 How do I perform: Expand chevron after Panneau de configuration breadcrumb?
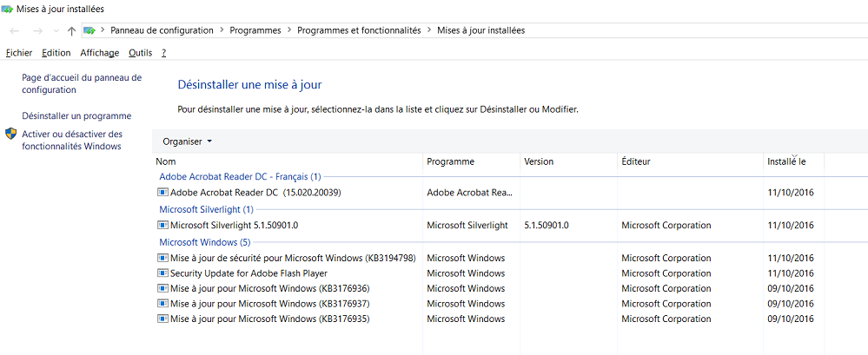coord(222,30)
